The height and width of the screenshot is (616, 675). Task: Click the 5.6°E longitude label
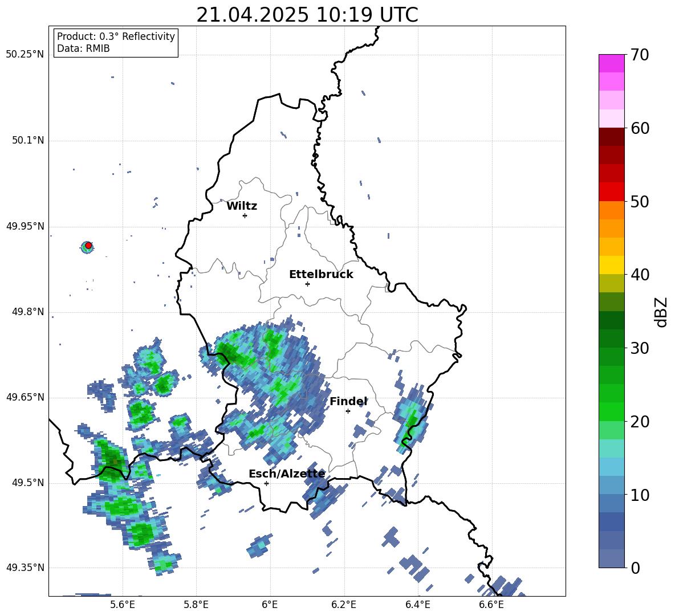coord(123,605)
